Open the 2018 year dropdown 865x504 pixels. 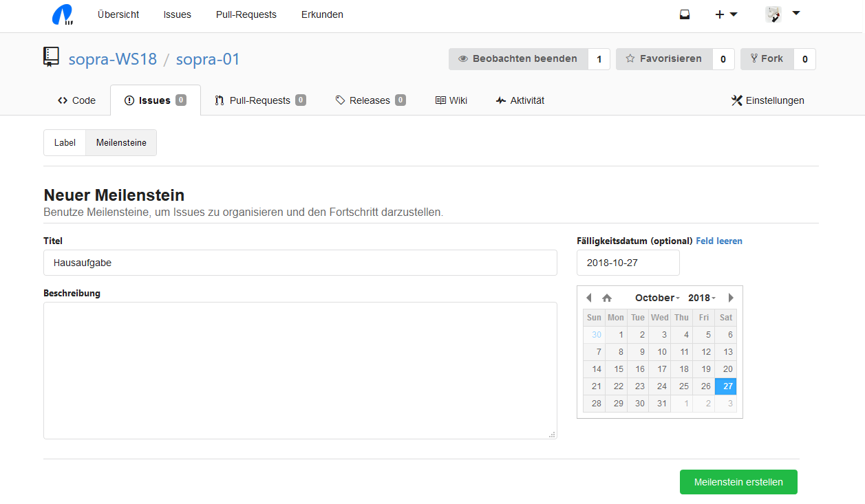(x=702, y=298)
